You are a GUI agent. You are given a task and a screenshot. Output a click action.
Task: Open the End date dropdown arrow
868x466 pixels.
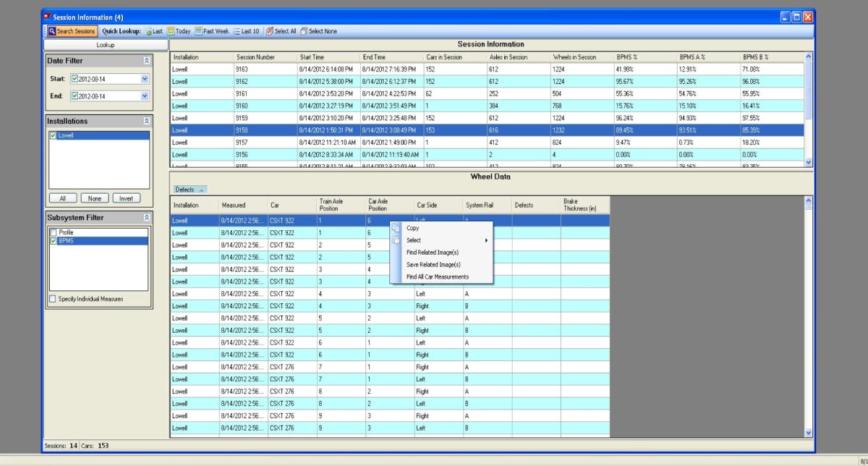tap(145, 96)
